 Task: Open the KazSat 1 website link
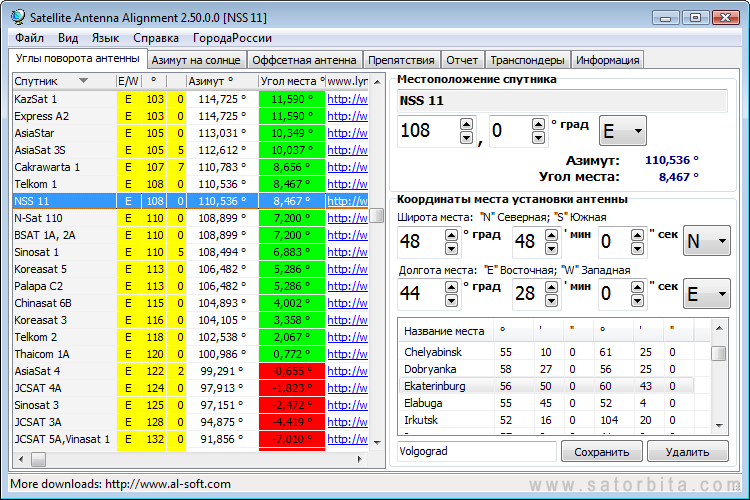348,99
